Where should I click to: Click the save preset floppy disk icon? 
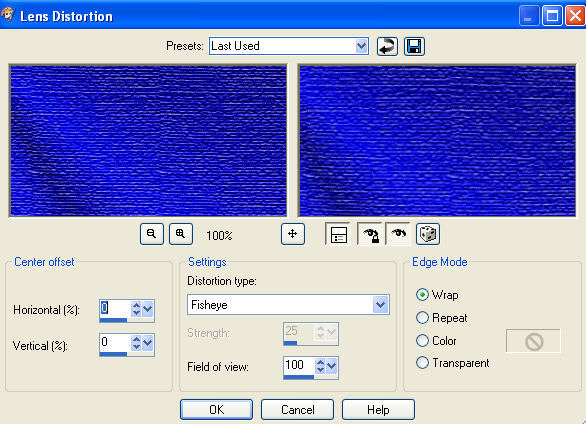tap(414, 47)
